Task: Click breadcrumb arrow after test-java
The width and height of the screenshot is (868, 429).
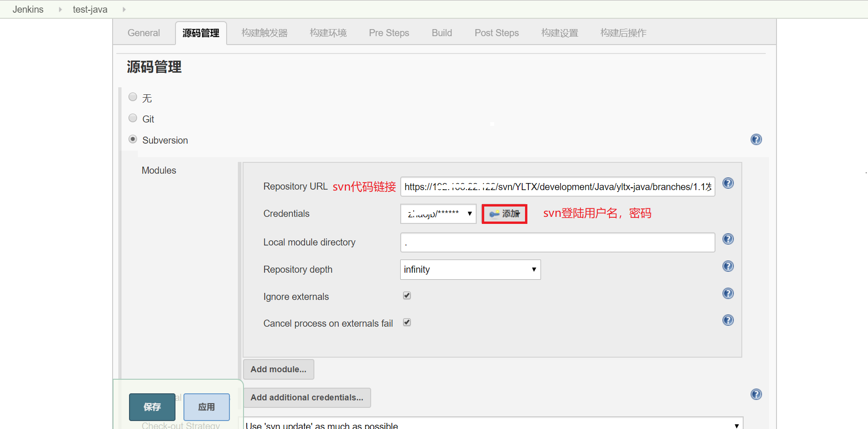Action: [124, 9]
